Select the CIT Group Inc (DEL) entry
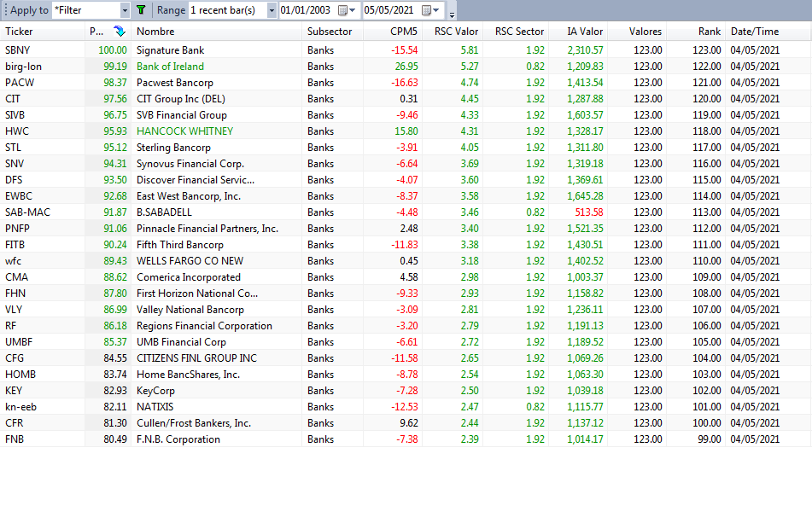This screenshot has height=529, width=812. pos(181,99)
